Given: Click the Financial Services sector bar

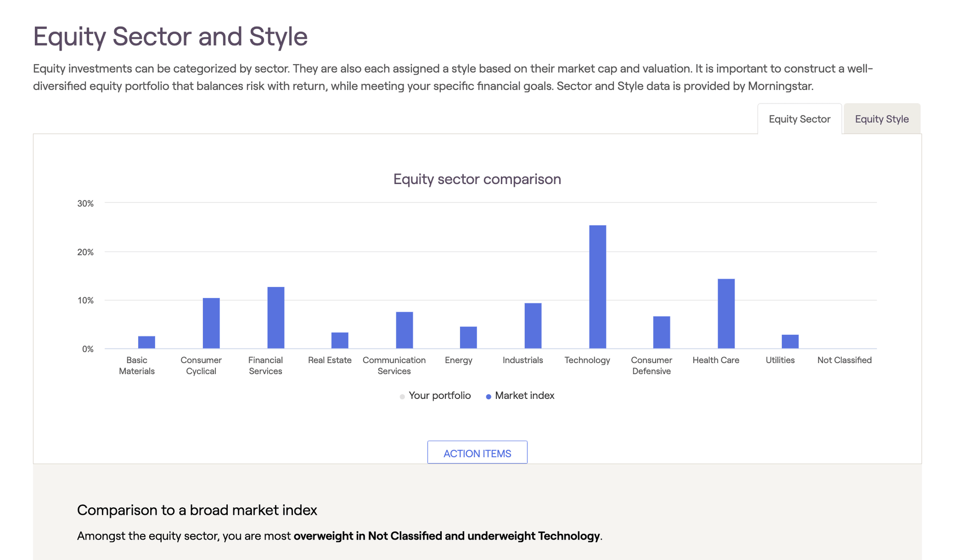Looking at the screenshot, I should 276,317.
